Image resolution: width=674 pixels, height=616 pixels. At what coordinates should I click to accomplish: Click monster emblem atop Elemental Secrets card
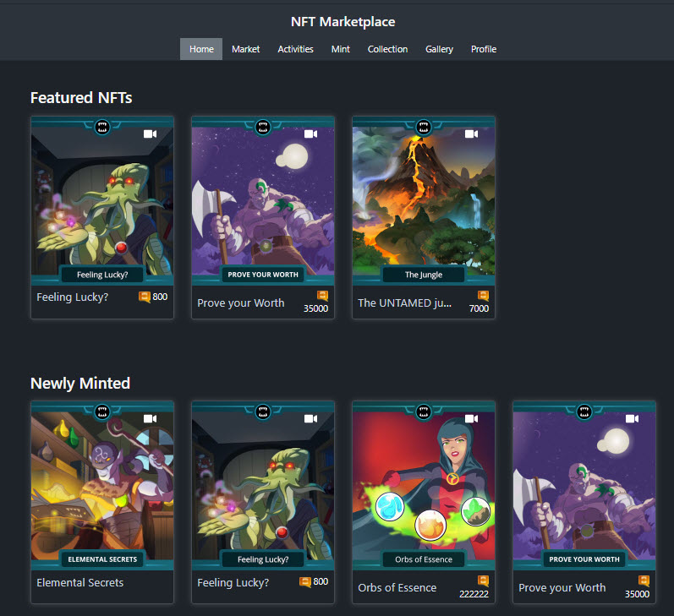click(102, 412)
